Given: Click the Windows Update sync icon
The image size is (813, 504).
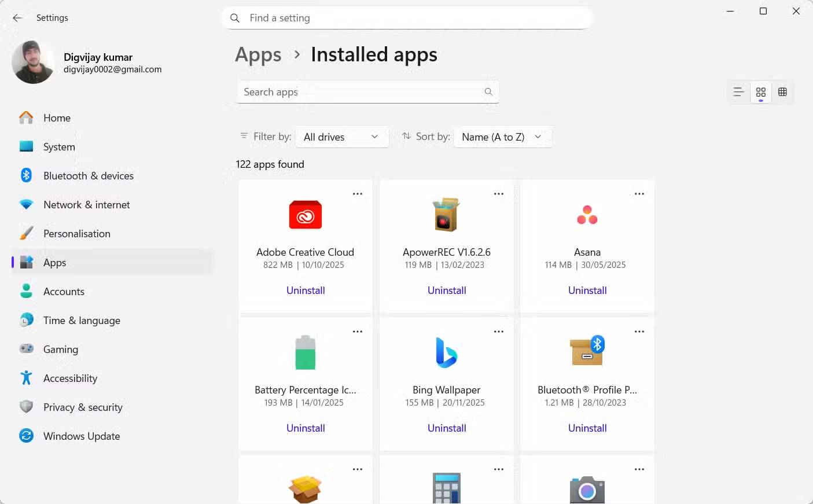Looking at the screenshot, I should pos(26,436).
